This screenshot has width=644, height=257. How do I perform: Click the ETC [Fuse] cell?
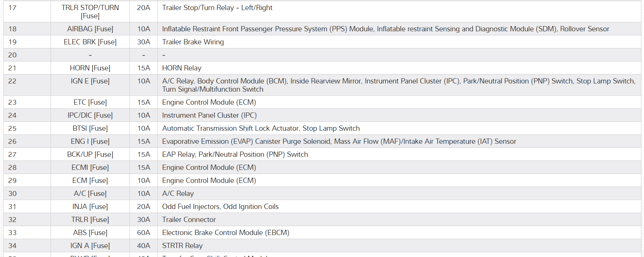tap(90, 102)
